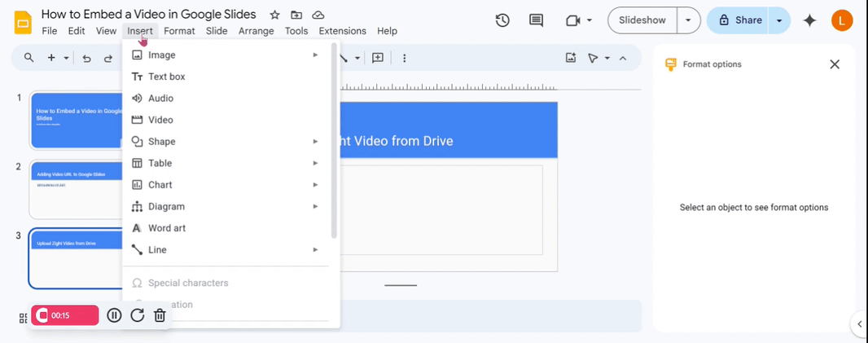
Task: Restart the recording with circular arrow
Action: coord(137,315)
